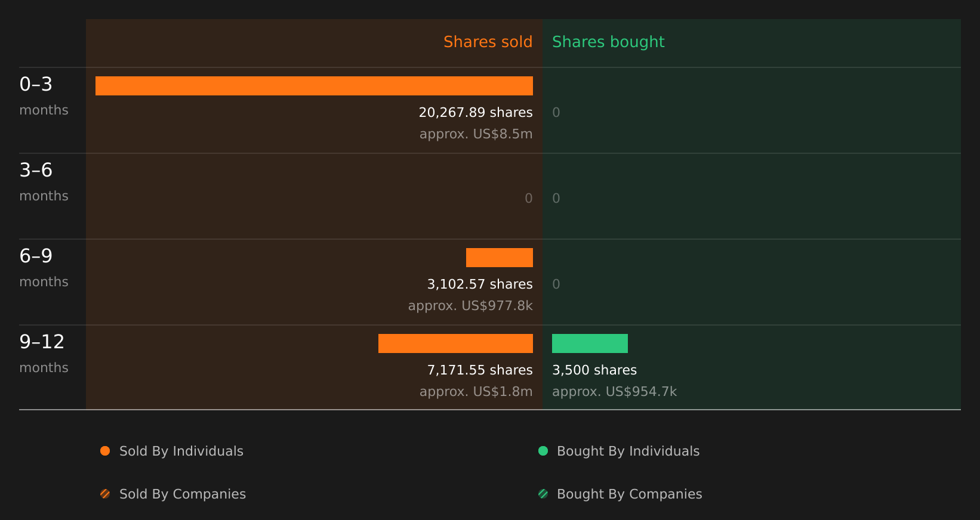980x520 pixels.
Task: Select the Sold By Individuals legend label
Action: tap(181, 451)
